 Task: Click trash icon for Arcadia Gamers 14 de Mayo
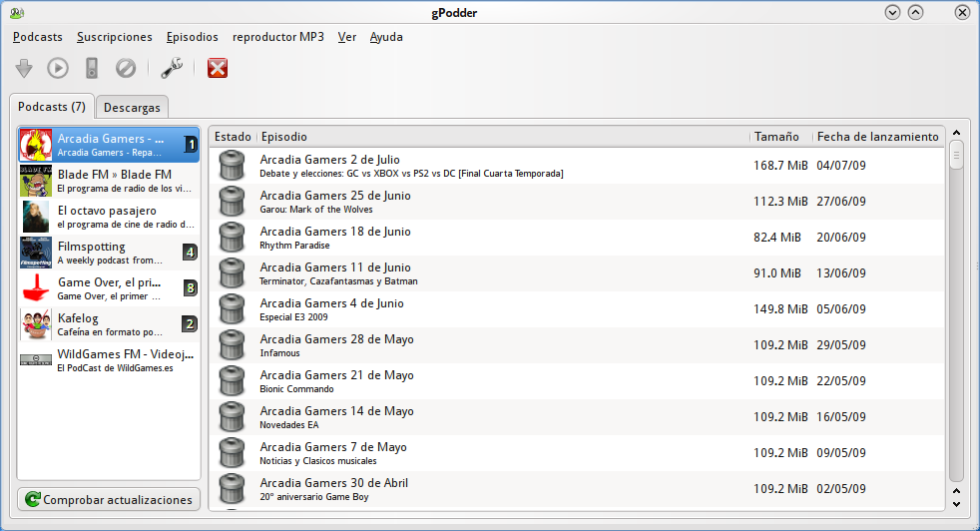(x=232, y=417)
